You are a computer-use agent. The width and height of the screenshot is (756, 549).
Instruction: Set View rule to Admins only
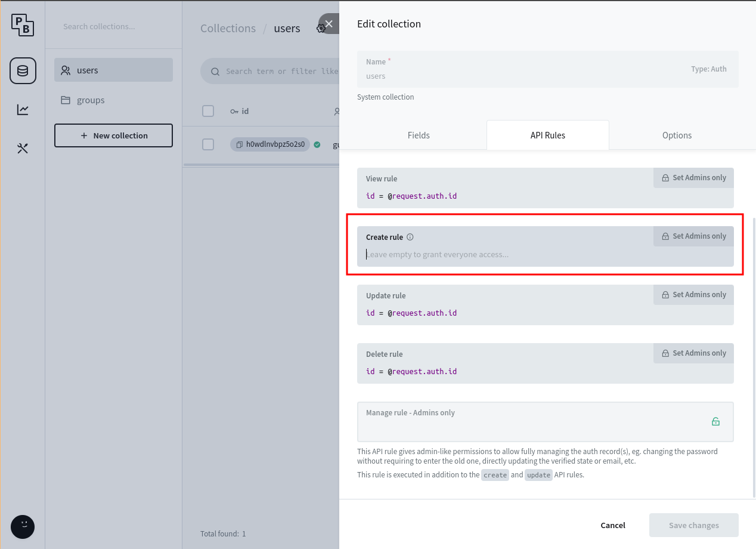click(693, 178)
